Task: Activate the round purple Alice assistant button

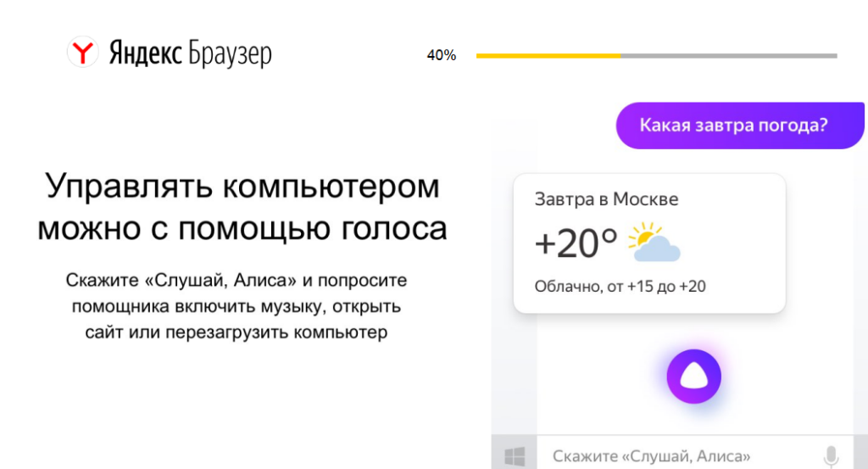Action: pos(693,374)
